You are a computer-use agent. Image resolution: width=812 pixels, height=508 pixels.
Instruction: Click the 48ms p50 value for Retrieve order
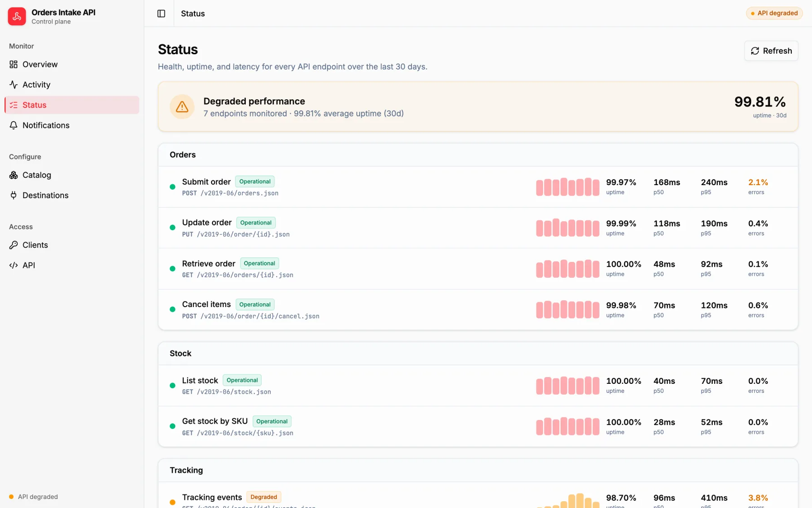[x=664, y=264]
